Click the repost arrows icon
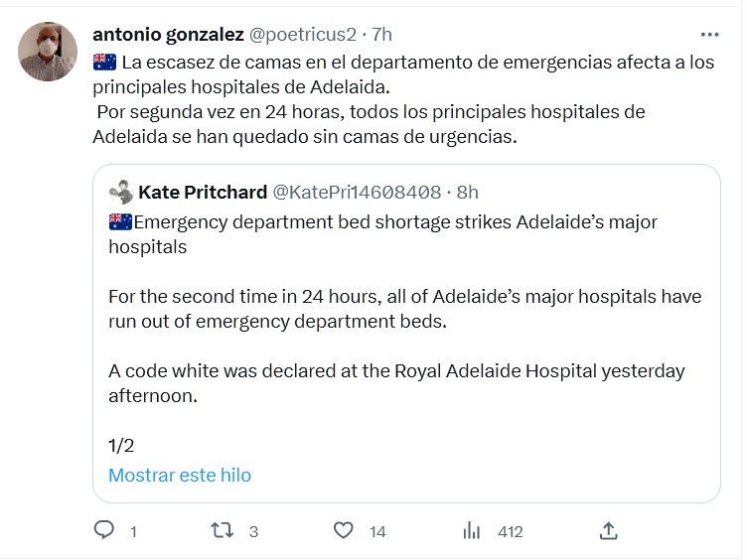The image size is (747, 560). [224, 531]
